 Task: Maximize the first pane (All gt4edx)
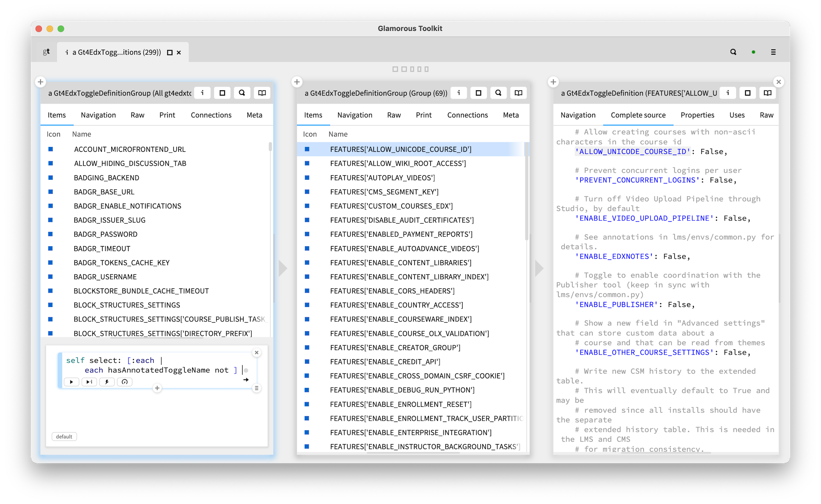tap(222, 93)
